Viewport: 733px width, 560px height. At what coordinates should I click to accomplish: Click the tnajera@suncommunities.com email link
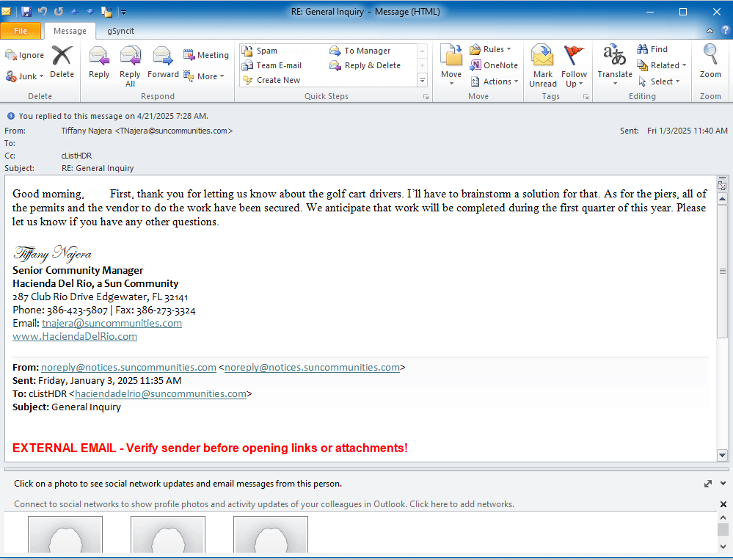112,323
